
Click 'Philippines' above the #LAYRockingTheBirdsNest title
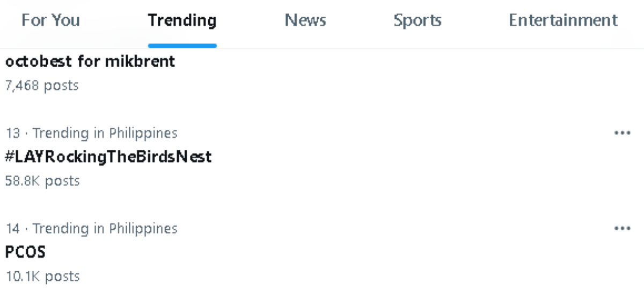click(x=143, y=133)
